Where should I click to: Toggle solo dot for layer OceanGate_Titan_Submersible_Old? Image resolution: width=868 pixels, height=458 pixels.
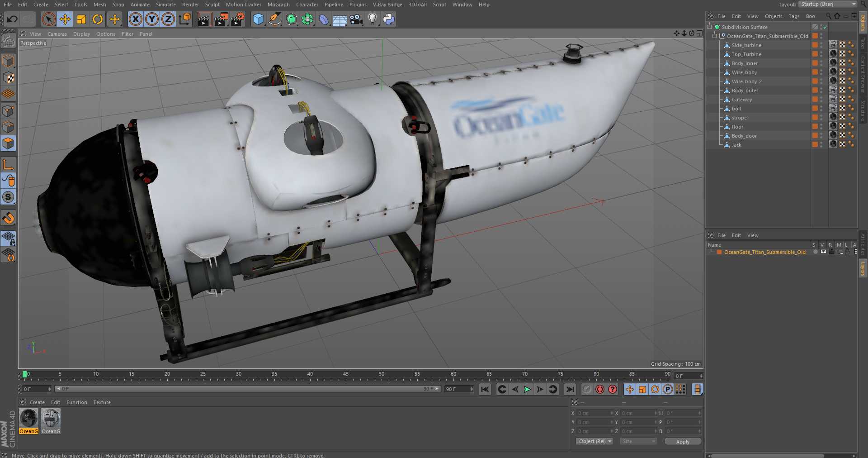tap(815, 252)
